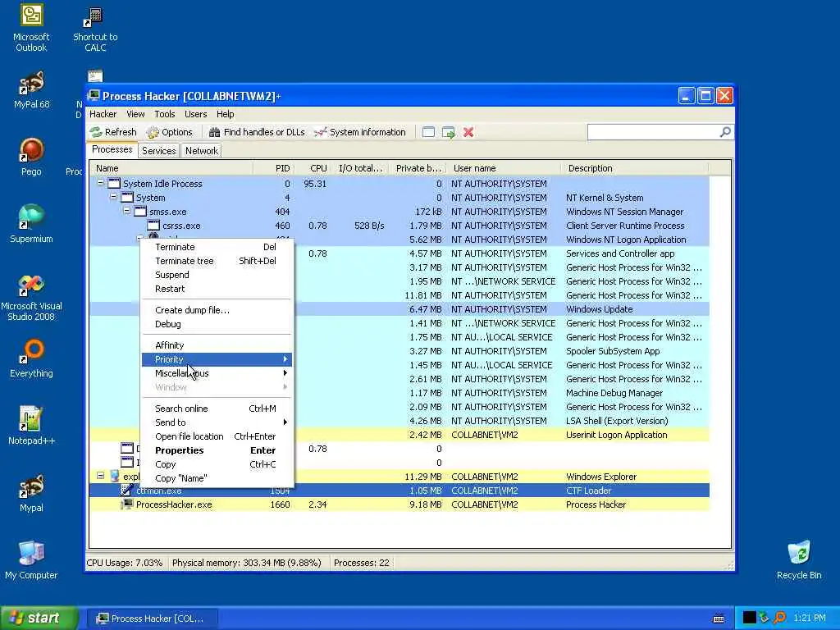
Task: Select Search online in the context menu
Action: tap(217, 409)
